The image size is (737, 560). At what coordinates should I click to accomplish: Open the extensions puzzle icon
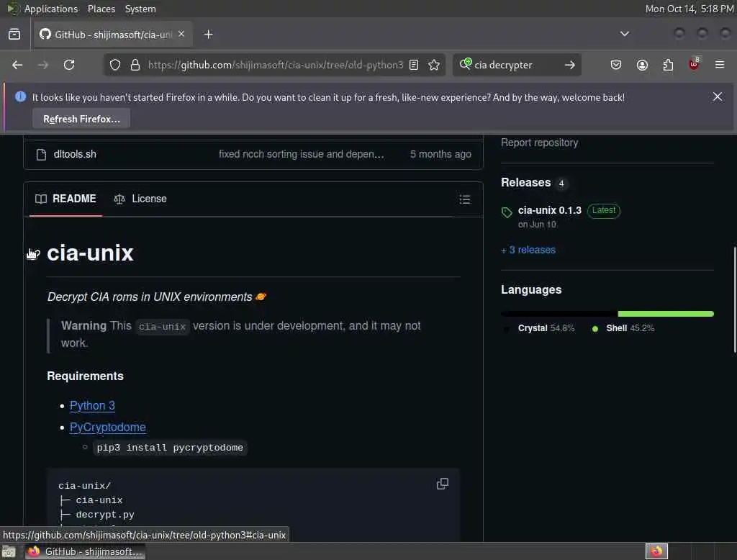668,65
